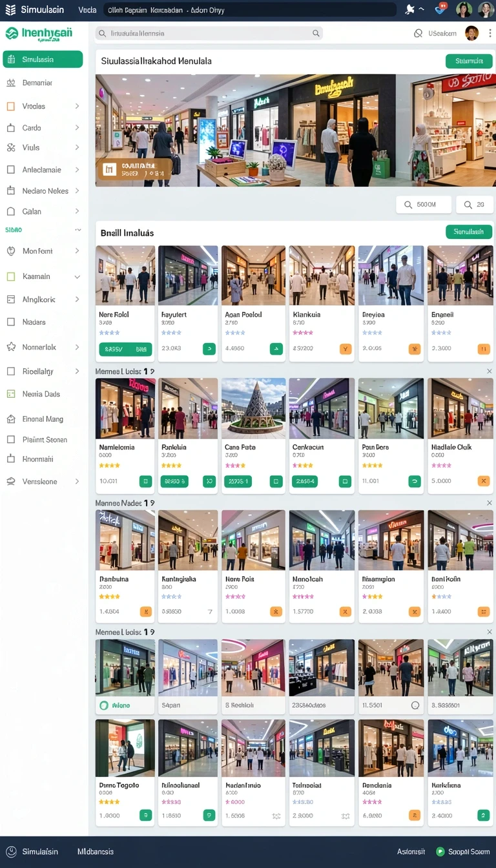This screenshot has width=496, height=868.
Task: Open the hamburger menu icon in top bar
Action: point(10,10)
